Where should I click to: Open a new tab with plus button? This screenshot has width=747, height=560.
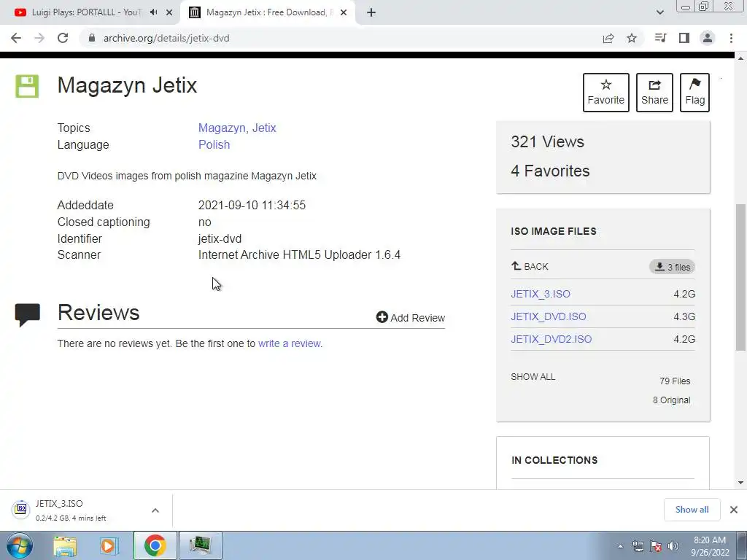point(371,12)
